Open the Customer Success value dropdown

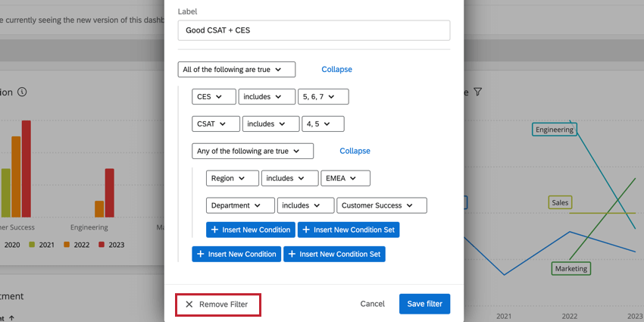pos(381,205)
